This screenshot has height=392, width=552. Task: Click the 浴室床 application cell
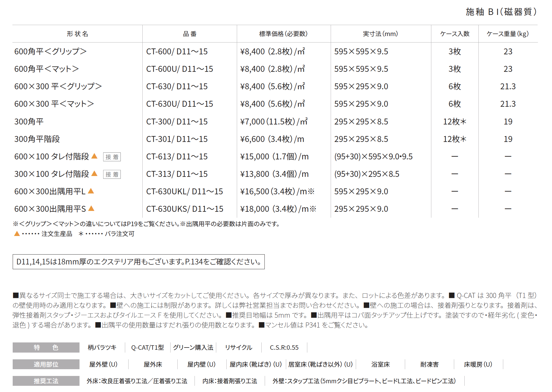click(x=381, y=364)
